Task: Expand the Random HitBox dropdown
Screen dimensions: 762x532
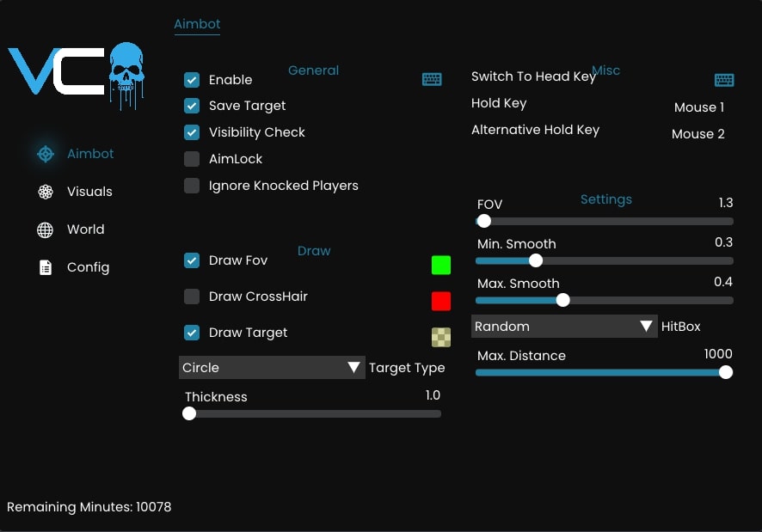Action: 563,327
